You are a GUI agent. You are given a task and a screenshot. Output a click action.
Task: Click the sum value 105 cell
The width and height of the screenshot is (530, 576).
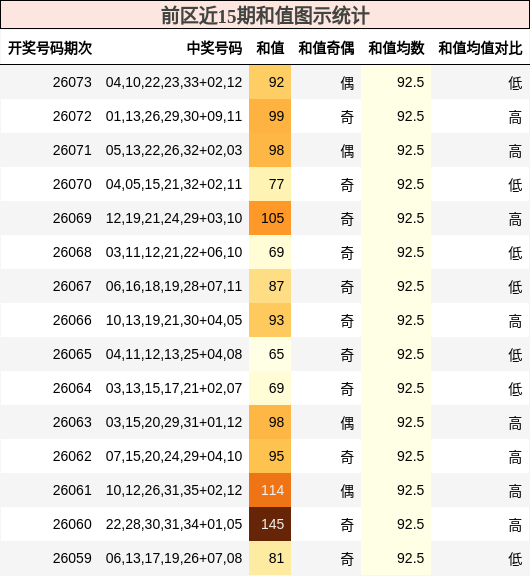270,218
